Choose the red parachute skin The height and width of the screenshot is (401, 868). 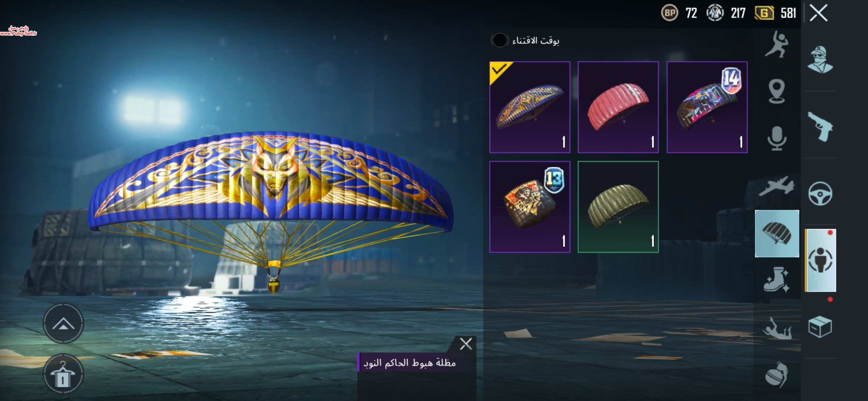coord(618,107)
